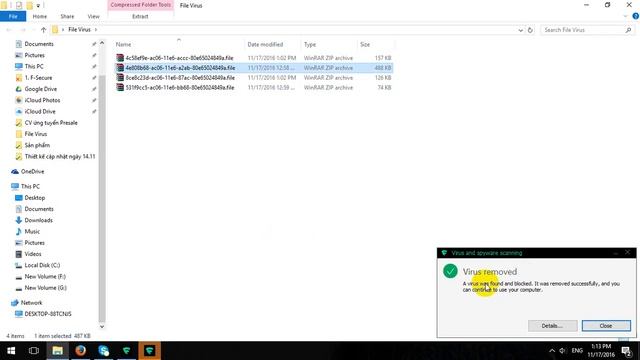
Task: Open Windows Start menu
Action: (x=11, y=351)
